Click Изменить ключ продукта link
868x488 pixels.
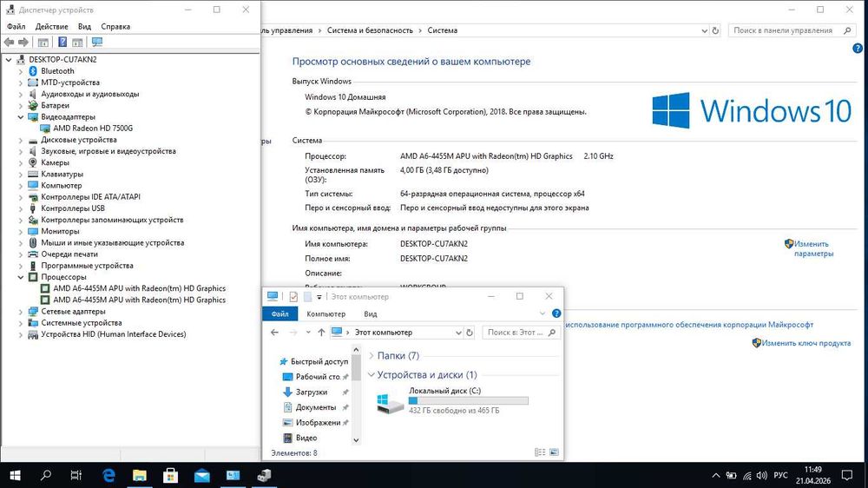click(x=806, y=343)
